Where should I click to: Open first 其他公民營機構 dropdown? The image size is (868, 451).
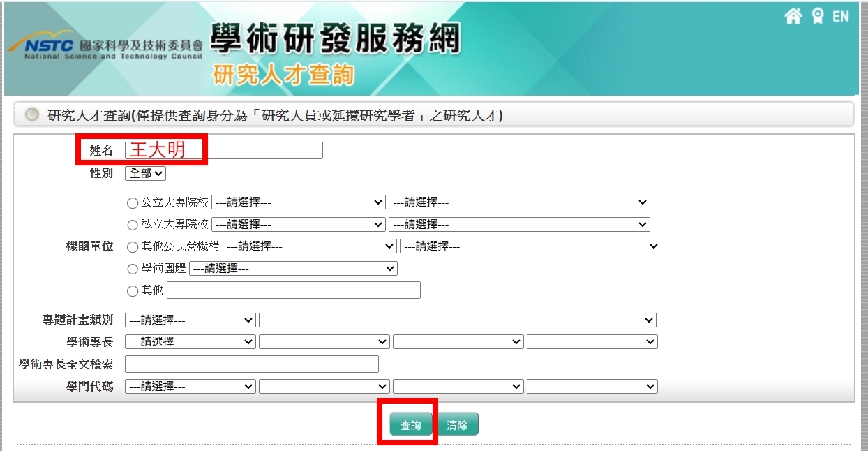pyautogui.click(x=310, y=246)
